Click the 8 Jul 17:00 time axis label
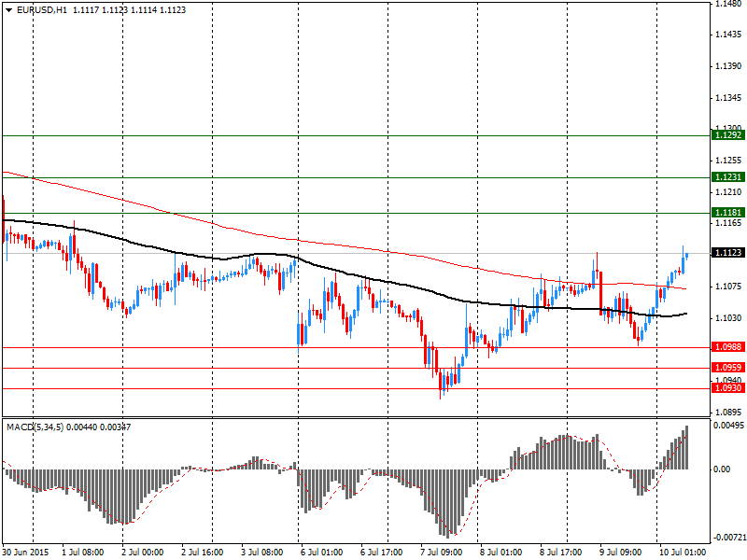Screen dimensions: 747x560 [561, 553]
